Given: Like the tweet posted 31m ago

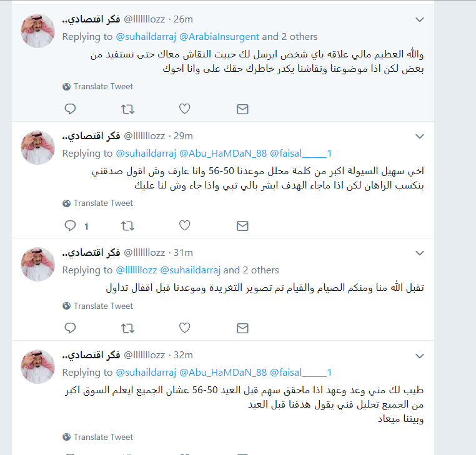Looking at the screenshot, I should (x=184, y=328).
